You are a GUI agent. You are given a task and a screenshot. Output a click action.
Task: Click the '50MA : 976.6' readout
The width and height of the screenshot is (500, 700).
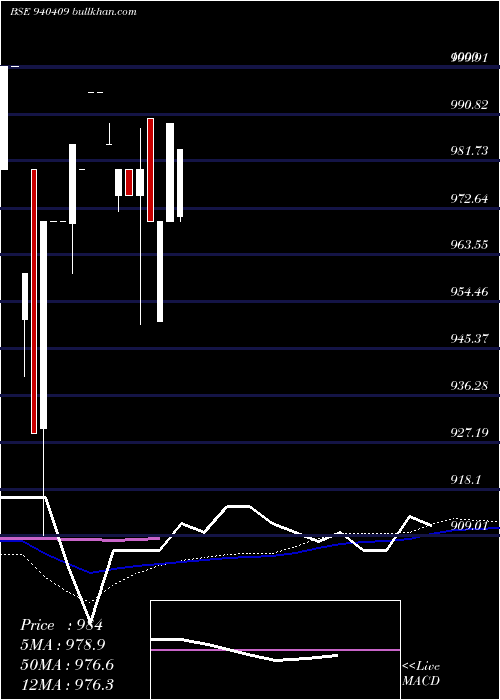coord(67,665)
